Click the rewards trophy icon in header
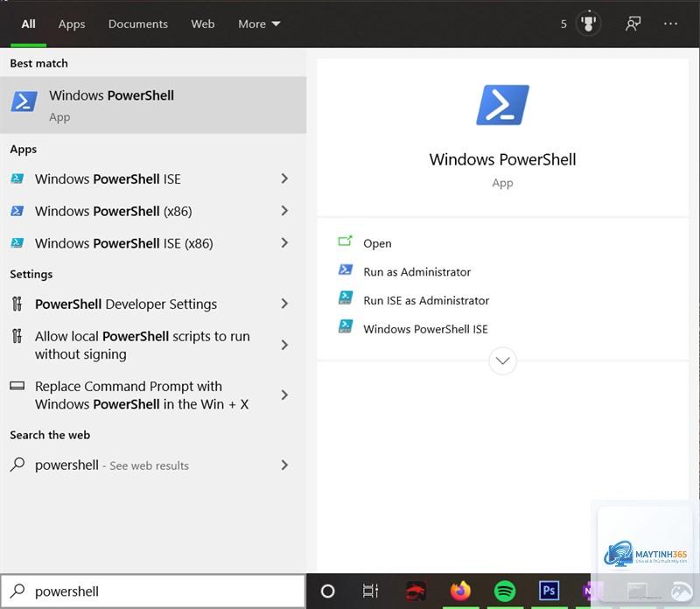Image resolution: width=700 pixels, height=609 pixels. tap(588, 24)
